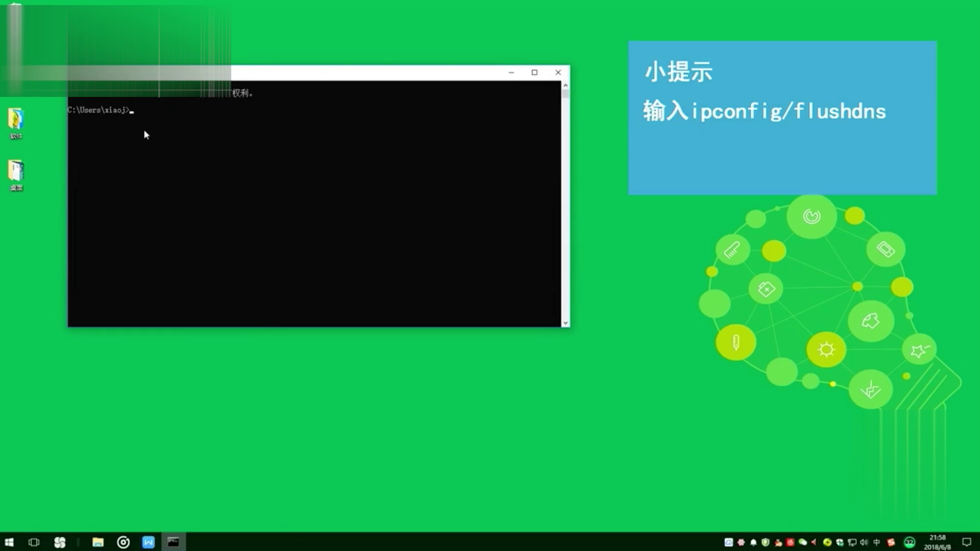Open the network status tray icon
Image resolution: width=980 pixels, height=551 pixels.
pyautogui.click(x=852, y=542)
